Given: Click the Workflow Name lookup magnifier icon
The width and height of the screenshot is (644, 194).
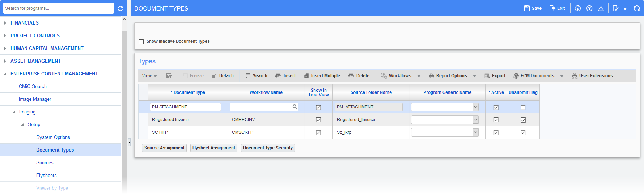Looking at the screenshot, I should click(295, 107).
